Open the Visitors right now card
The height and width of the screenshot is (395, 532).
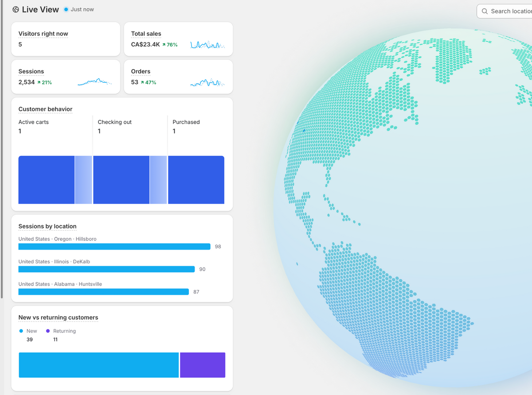(66, 39)
